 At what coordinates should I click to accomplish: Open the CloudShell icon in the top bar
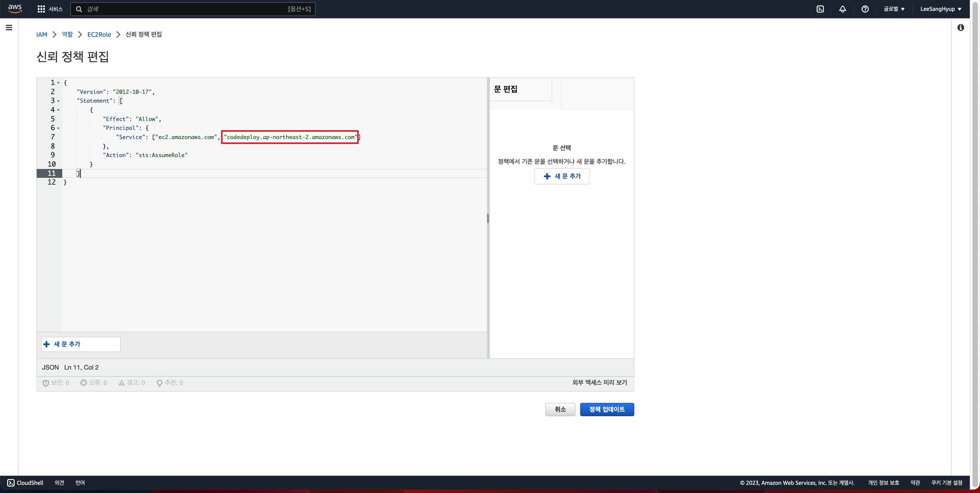click(x=820, y=9)
